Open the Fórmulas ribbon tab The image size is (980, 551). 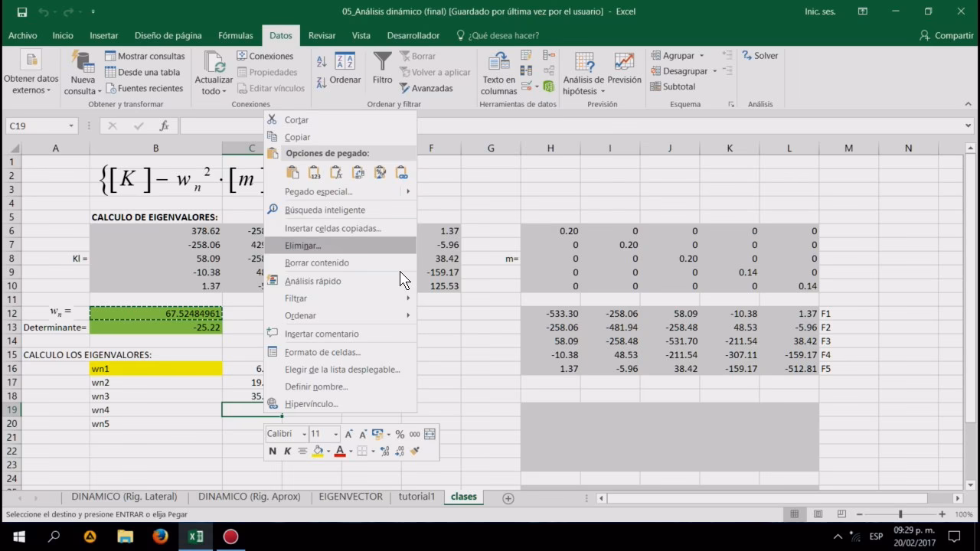click(x=235, y=35)
